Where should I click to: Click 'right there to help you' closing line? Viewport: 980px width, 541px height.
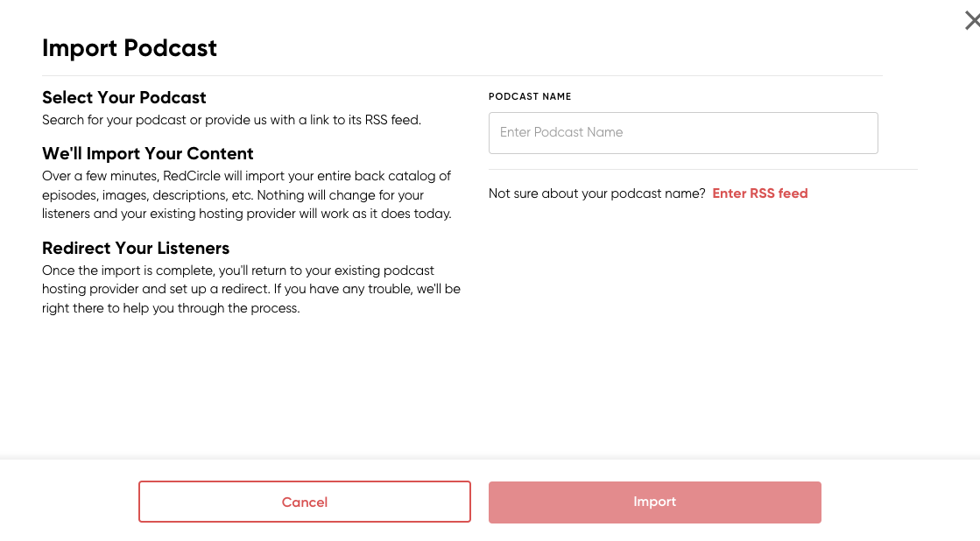tap(171, 308)
